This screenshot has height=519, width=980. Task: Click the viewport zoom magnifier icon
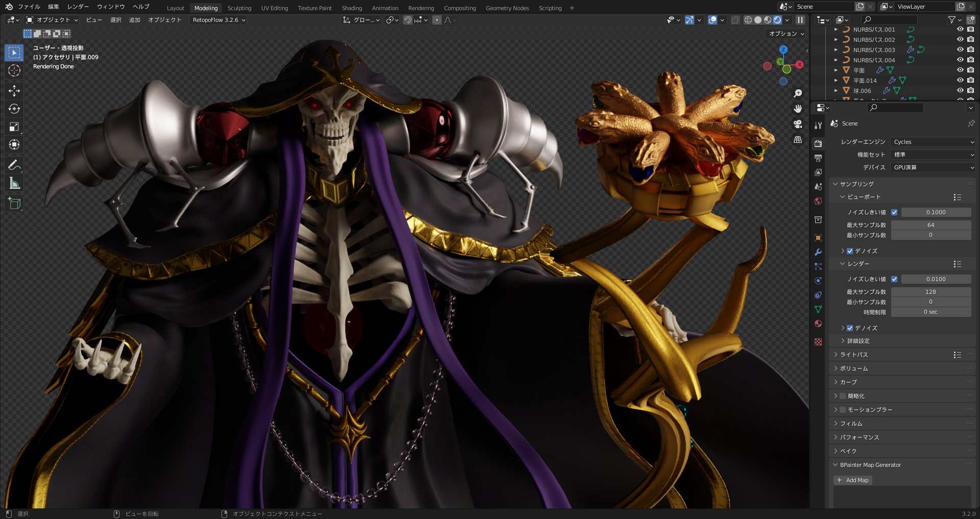(798, 93)
